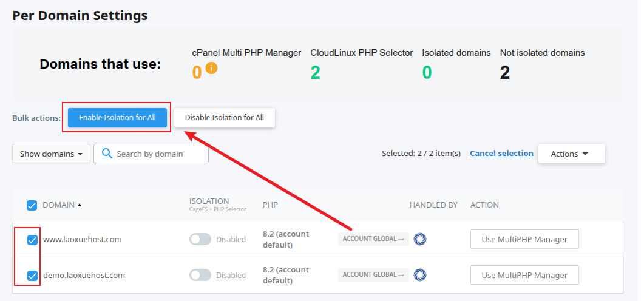Uncheck the demo.laoxuehost.com checkbox
Viewport: 644px width, 301px height.
pos(33,276)
